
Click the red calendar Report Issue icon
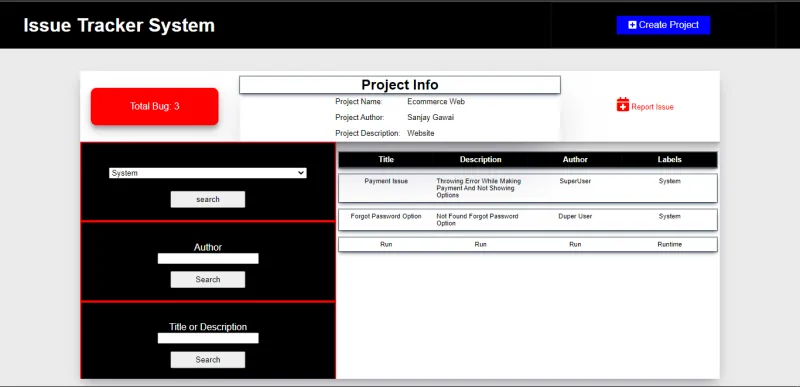pyautogui.click(x=622, y=105)
